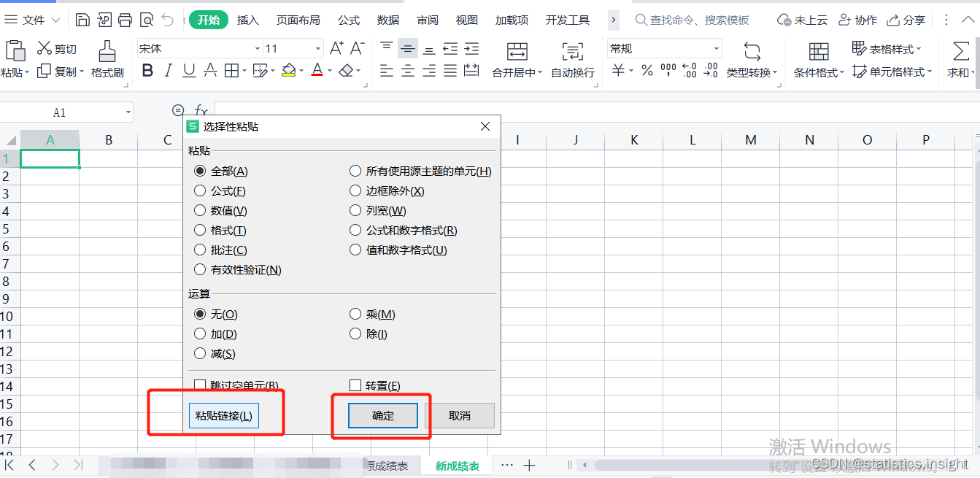
Task: Increase font size with A+ icon
Action: coord(336,48)
